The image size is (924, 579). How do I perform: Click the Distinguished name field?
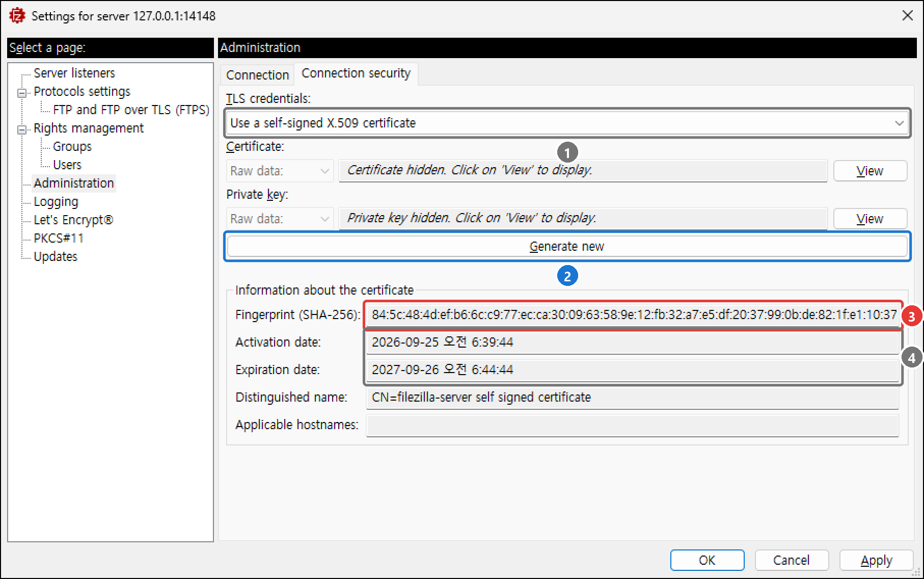point(633,397)
